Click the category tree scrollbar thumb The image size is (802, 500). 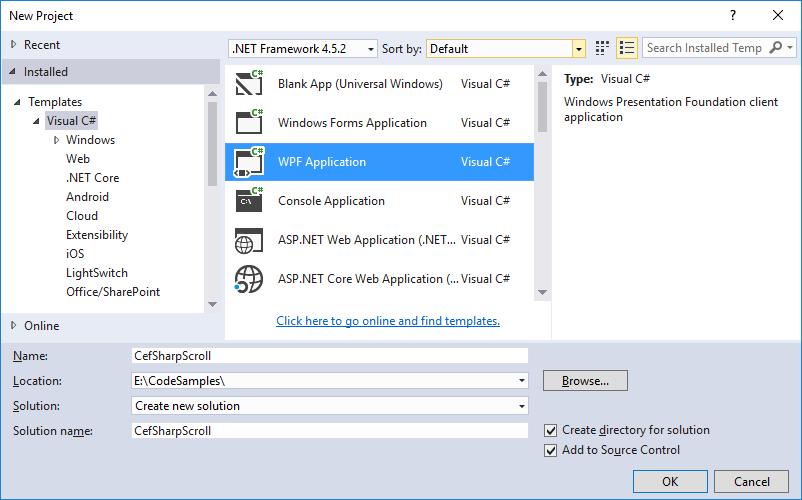[x=213, y=144]
